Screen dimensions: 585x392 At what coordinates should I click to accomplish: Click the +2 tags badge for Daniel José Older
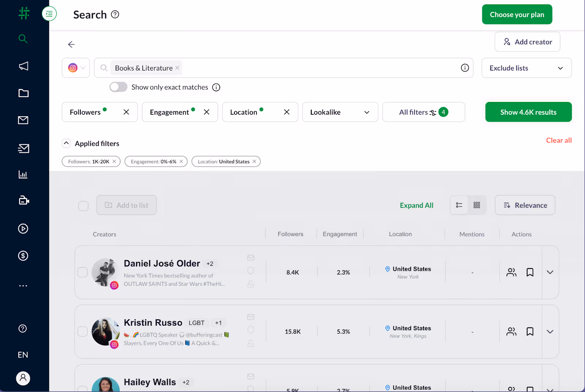[210, 264]
